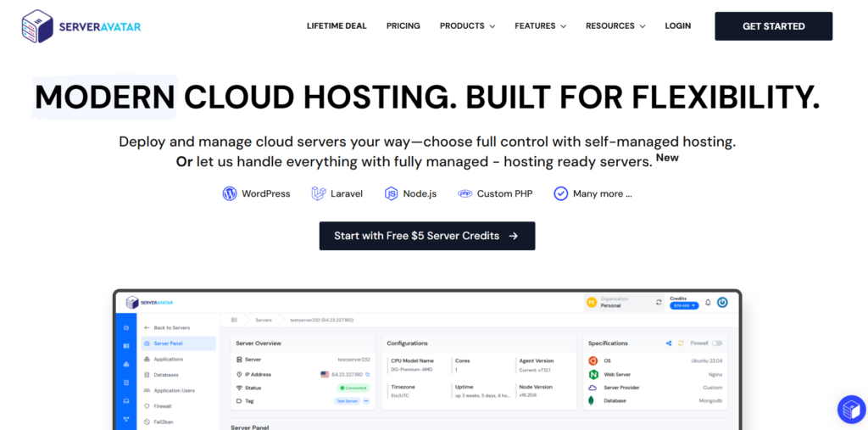Click the blue Credits balance button
Screen dimensions: 868x430
click(x=684, y=305)
